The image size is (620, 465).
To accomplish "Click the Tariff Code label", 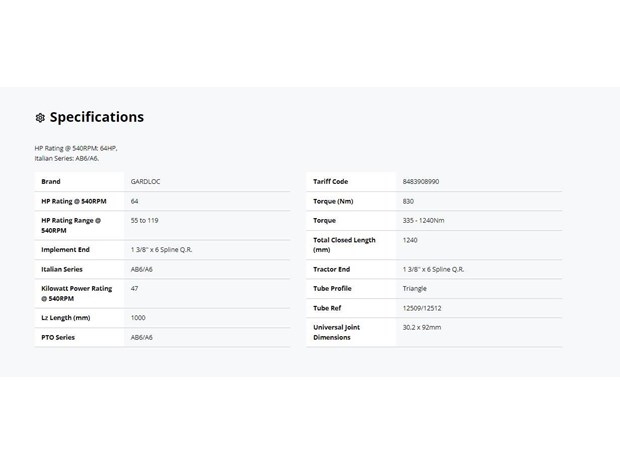I will (x=331, y=181).
